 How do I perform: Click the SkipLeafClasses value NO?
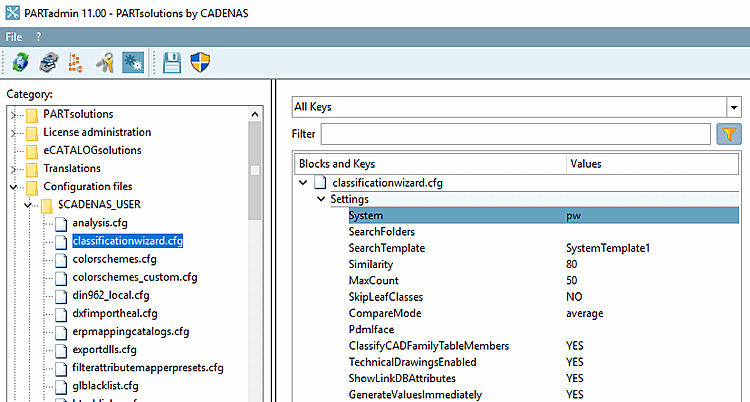click(574, 297)
